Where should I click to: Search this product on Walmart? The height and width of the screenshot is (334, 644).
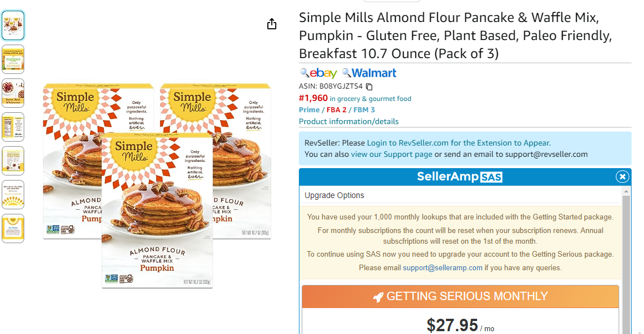coord(369,73)
